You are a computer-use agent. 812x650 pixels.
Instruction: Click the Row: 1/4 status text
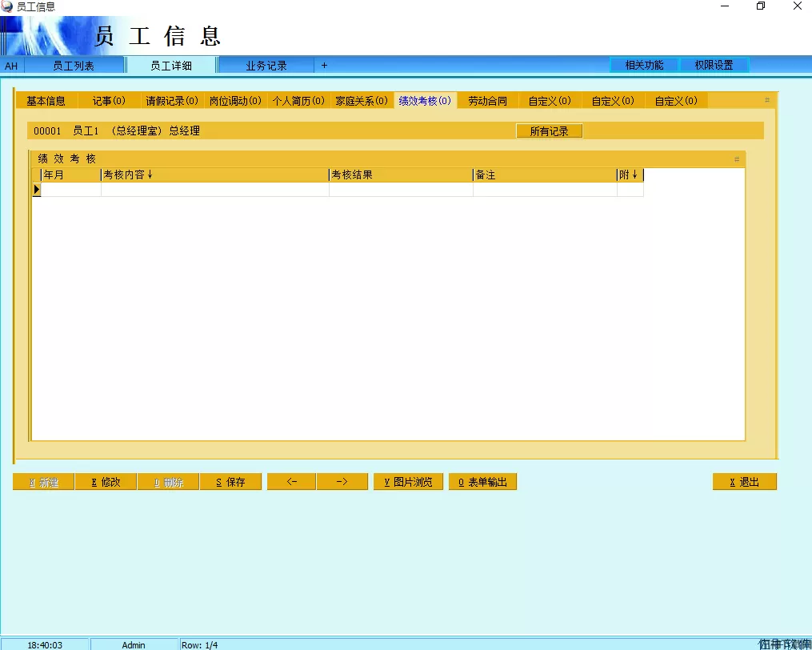click(x=199, y=645)
